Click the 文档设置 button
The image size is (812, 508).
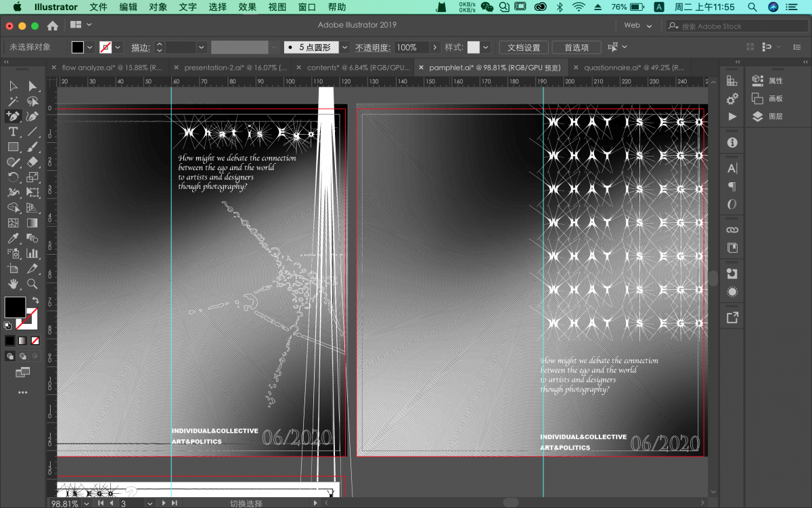tap(524, 47)
